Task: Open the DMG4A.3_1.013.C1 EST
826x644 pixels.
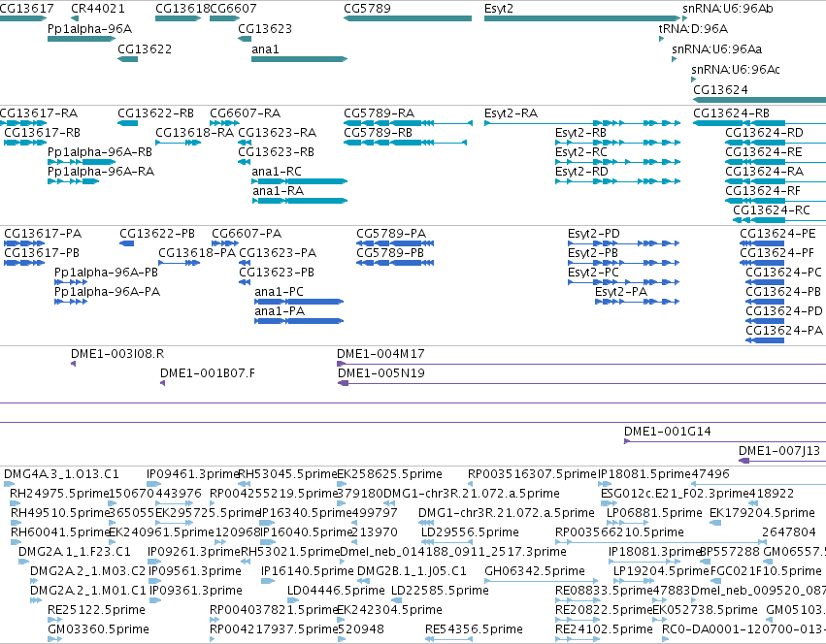Action: pyautogui.click(x=10, y=484)
